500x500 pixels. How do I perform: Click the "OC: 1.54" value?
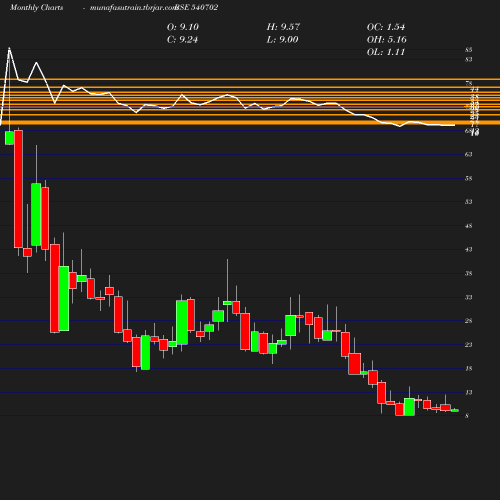pos(386,27)
